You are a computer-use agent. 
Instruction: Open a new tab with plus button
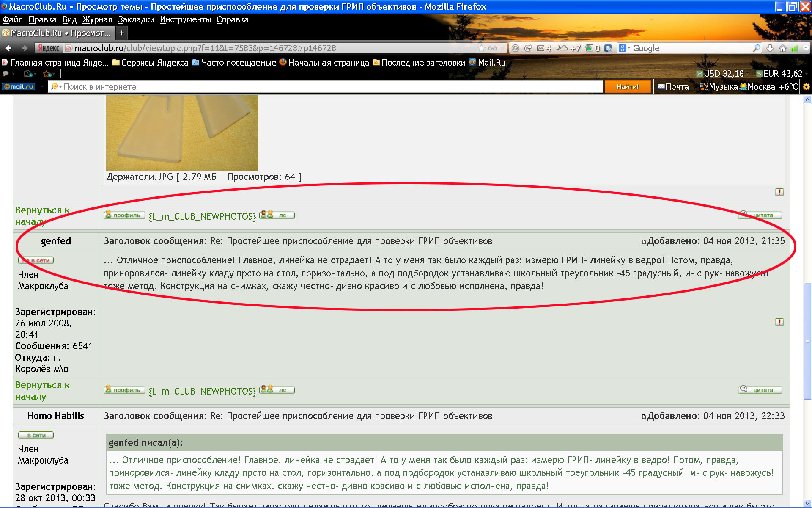pos(121,33)
